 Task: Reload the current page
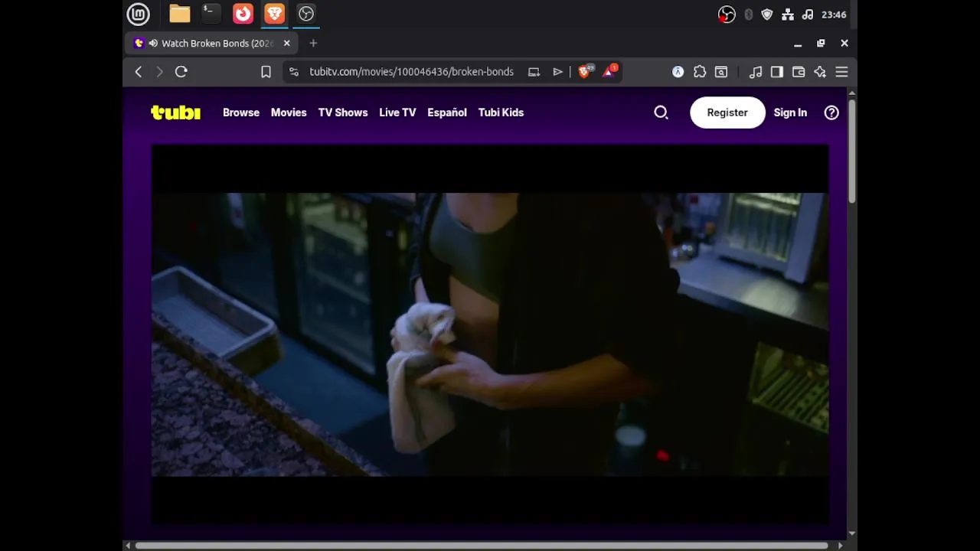coord(181,72)
